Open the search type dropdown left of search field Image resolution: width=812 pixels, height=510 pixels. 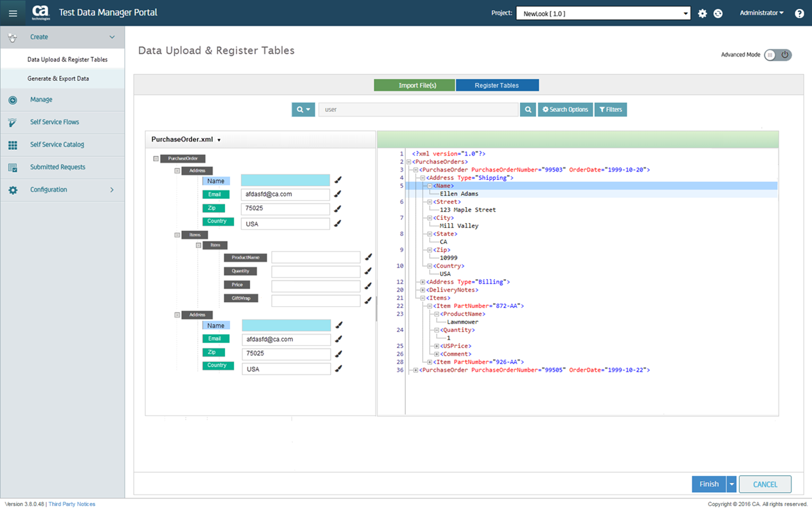pos(303,109)
